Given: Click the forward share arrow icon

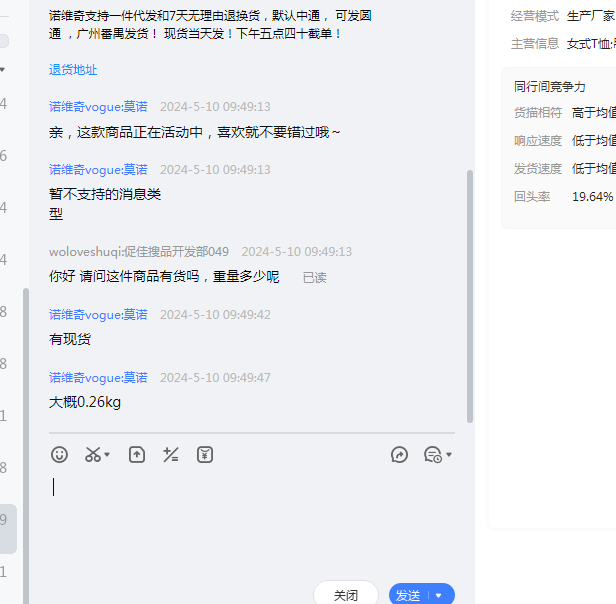Looking at the screenshot, I should 399,455.
